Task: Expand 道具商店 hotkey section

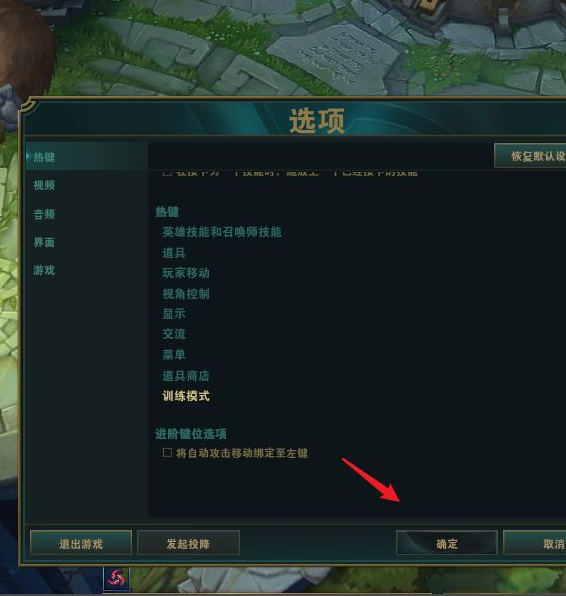Action: click(186, 376)
